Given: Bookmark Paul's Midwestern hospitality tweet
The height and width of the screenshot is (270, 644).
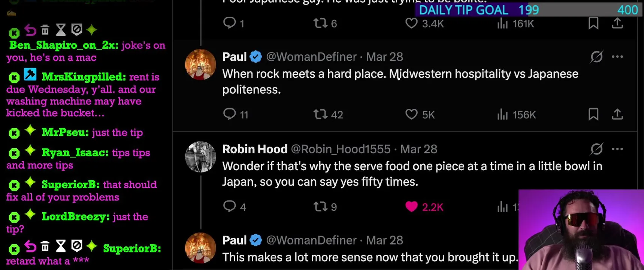Looking at the screenshot, I should [x=593, y=114].
